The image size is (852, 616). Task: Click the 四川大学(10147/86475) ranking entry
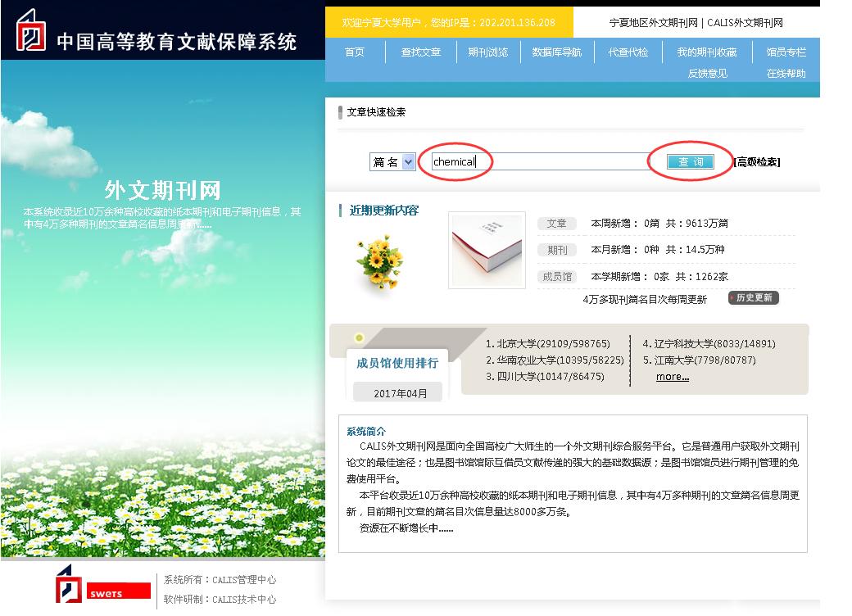[x=545, y=377]
